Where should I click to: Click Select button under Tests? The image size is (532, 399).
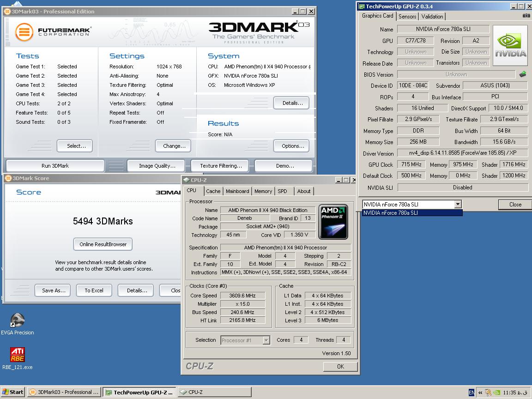click(x=75, y=146)
